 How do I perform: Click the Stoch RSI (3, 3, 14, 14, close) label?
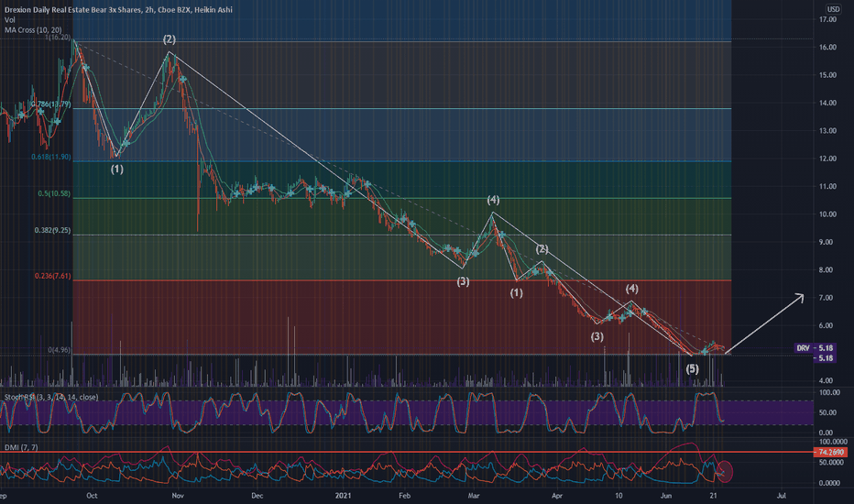tap(51, 397)
